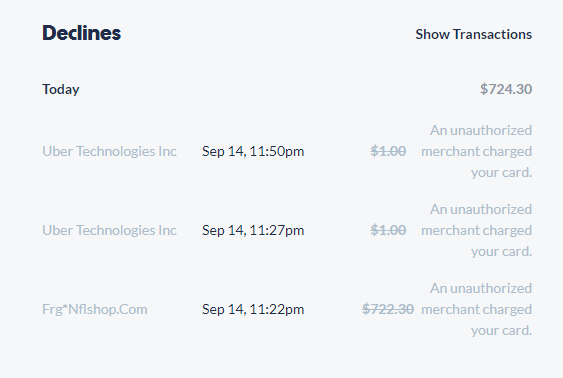Click the struck-through $722.30 amount
Screen dimensions: 563x378
388,309
